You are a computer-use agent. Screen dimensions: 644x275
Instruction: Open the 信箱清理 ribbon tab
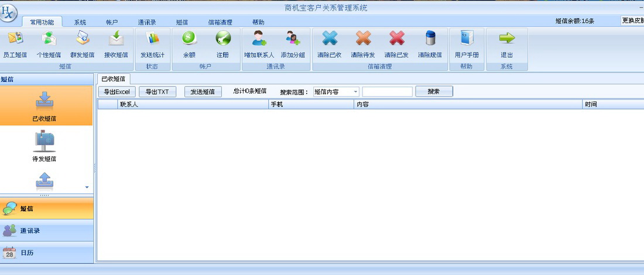click(220, 22)
